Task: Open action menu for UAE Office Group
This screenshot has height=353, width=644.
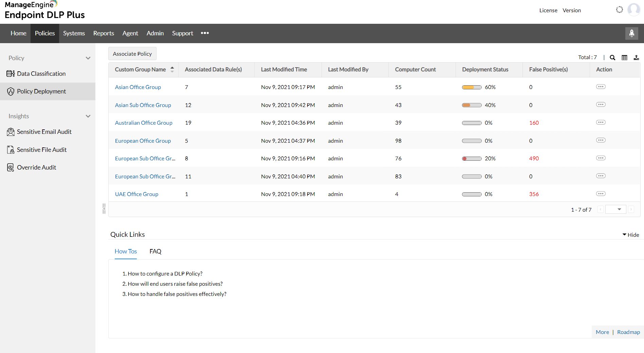Action: [x=601, y=194]
